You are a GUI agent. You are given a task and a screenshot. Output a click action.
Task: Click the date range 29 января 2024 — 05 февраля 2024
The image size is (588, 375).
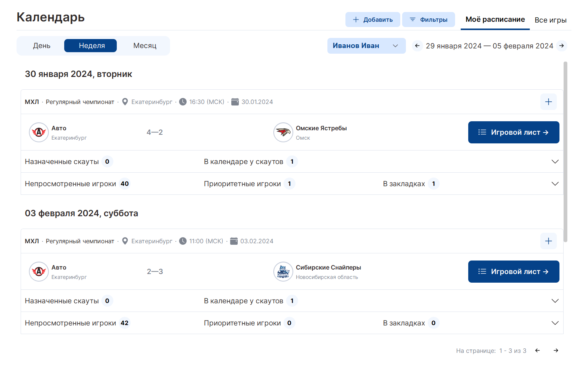click(490, 46)
